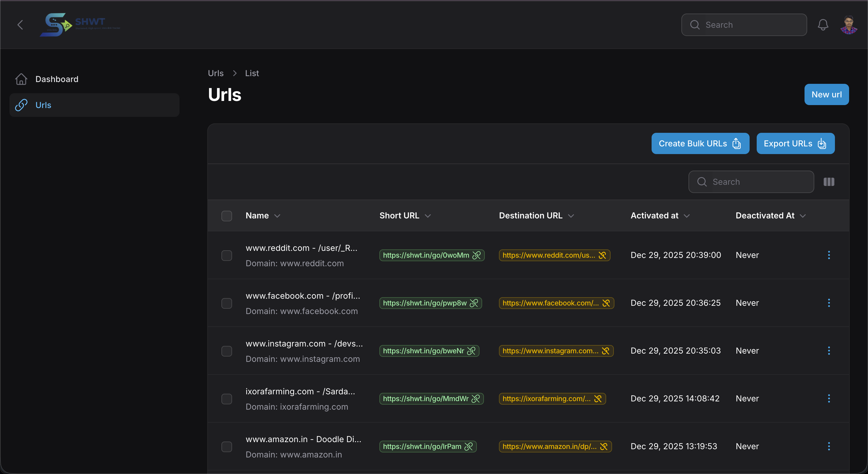Screen dimensions: 868x474
Task: Click the back arrow in the top bar
Action: (20, 24)
